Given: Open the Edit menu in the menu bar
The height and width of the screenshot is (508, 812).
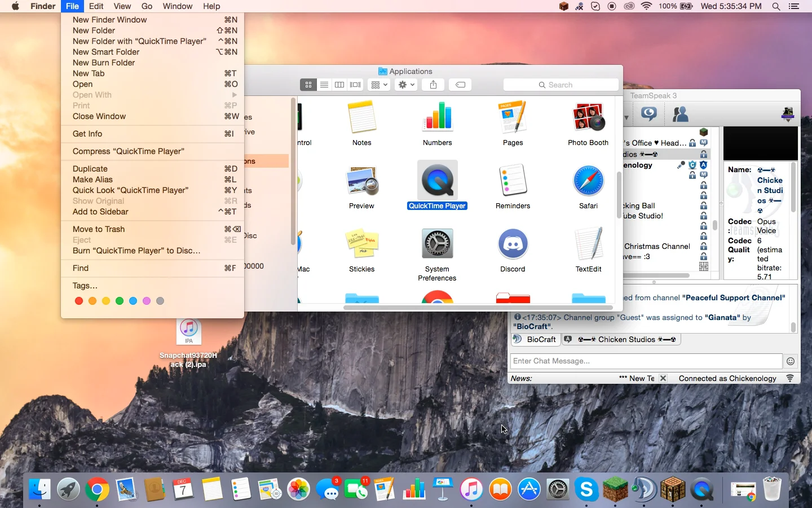Looking at the screenshot, I should click(96, 6).
